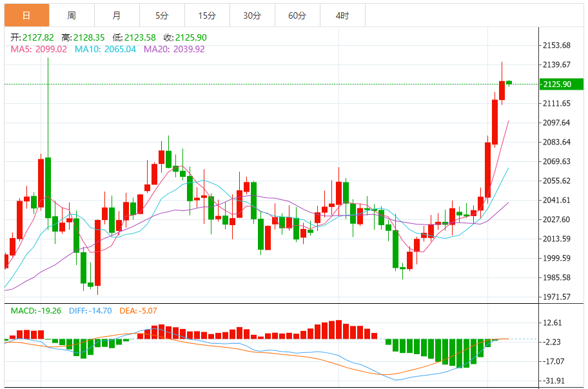Click the 收:2125.90 close price value
The height and width of the screenshot is (389, 588).
click(185, 37)
